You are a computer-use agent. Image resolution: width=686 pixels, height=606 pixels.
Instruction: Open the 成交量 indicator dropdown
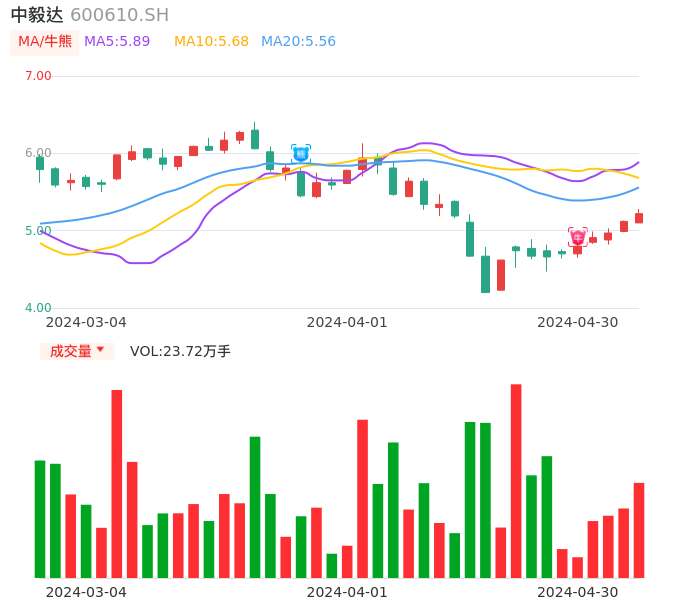click(x=78, y=351)
